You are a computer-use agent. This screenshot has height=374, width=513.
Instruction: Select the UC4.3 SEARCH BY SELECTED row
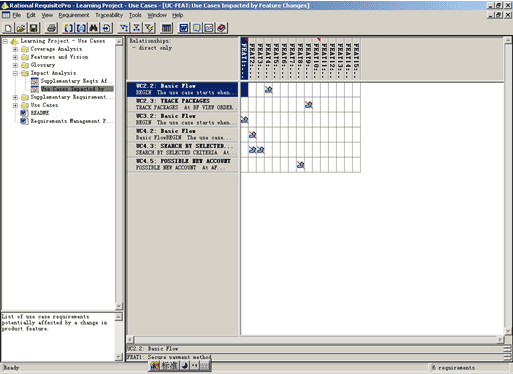click(x=183, y=149)
